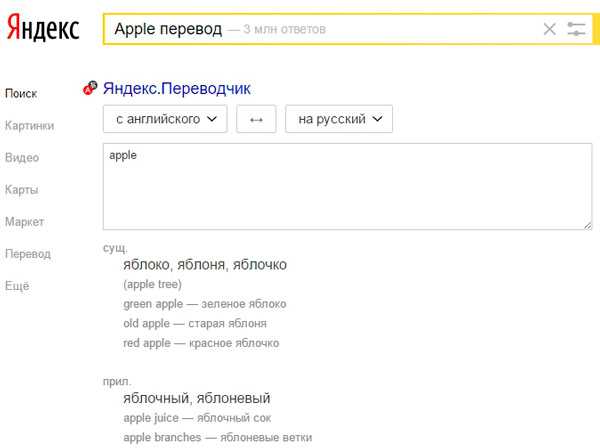Open the 'Яндекс.Переводчик' title link
Viewport: 600px width, 448px height.
click(x=176, y=89)
